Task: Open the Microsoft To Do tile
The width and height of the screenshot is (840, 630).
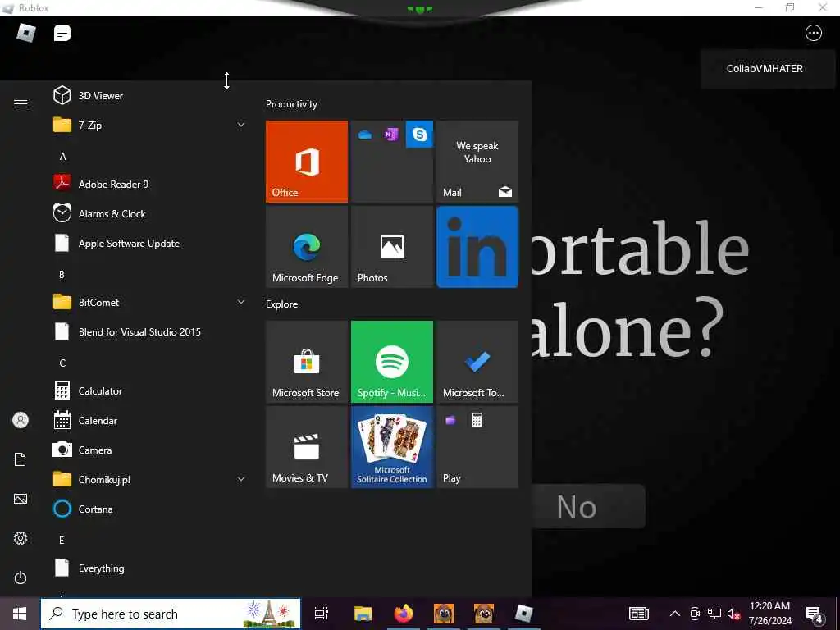Action: coord(477,362)
